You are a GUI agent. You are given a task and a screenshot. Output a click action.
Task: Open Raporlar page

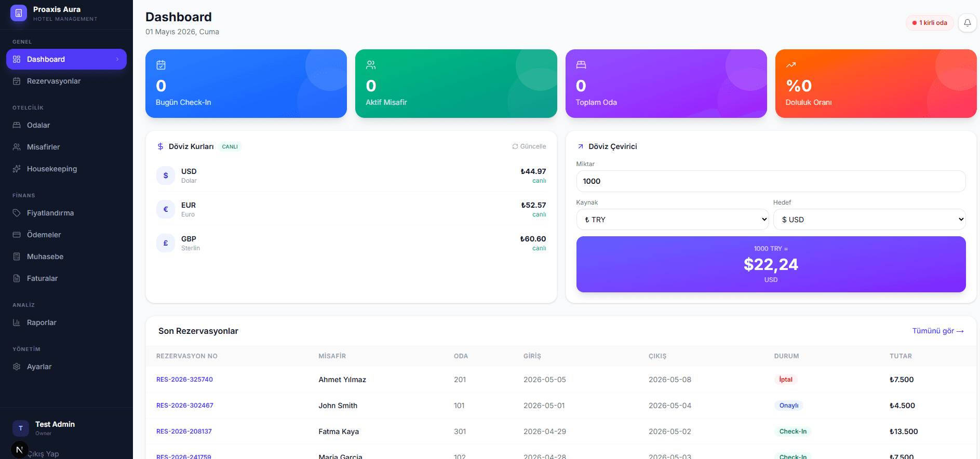(66, 322)
